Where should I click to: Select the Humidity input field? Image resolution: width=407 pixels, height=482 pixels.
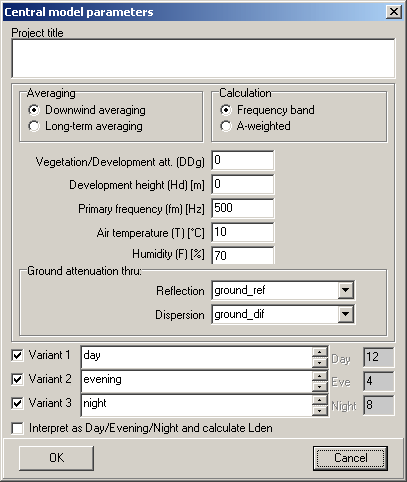(243, 256)
